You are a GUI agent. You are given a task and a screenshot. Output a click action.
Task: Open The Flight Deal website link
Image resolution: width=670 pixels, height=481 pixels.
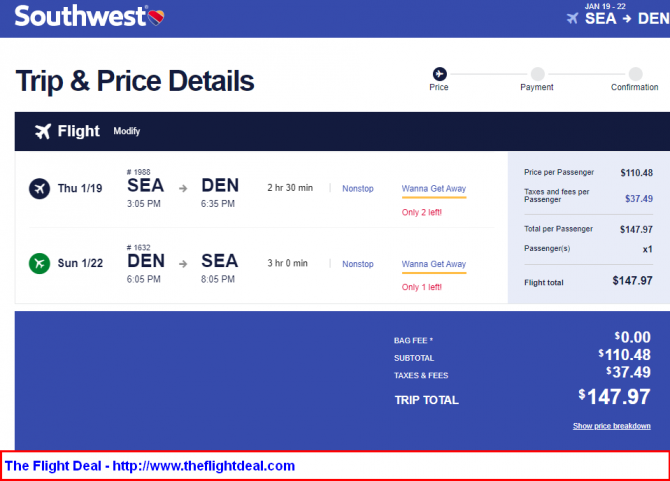150,466
